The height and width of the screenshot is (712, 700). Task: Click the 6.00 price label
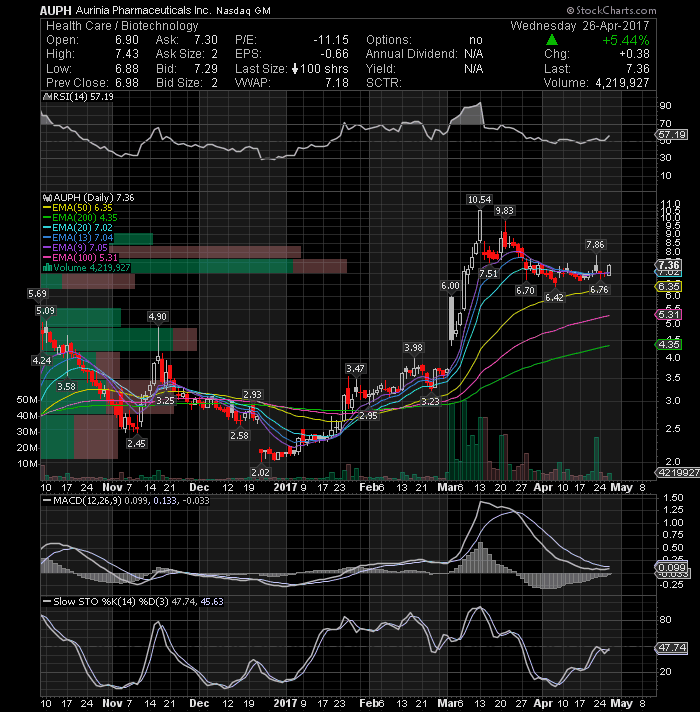(450, 286)
